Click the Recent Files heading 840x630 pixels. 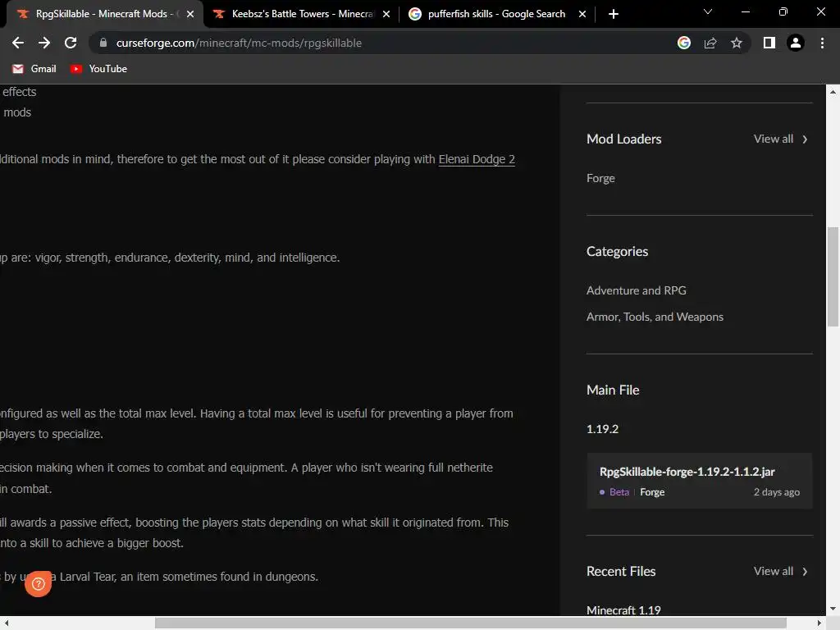621,571
